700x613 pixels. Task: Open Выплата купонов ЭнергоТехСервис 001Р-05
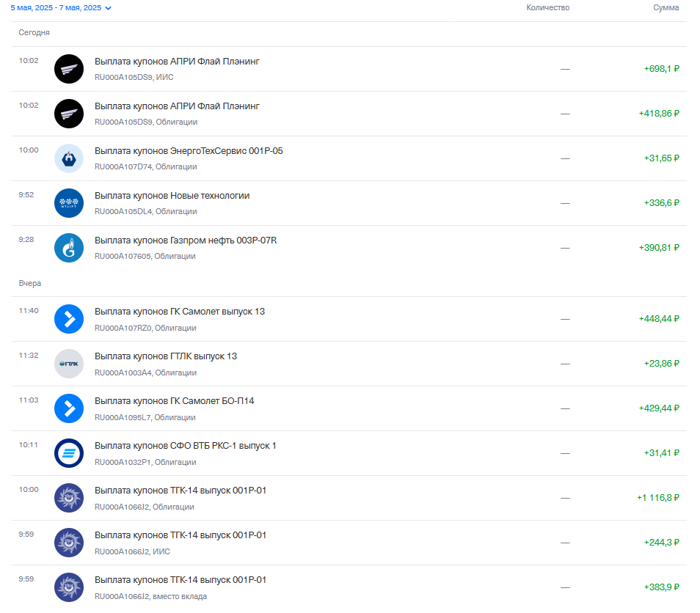tap(189, 151)
